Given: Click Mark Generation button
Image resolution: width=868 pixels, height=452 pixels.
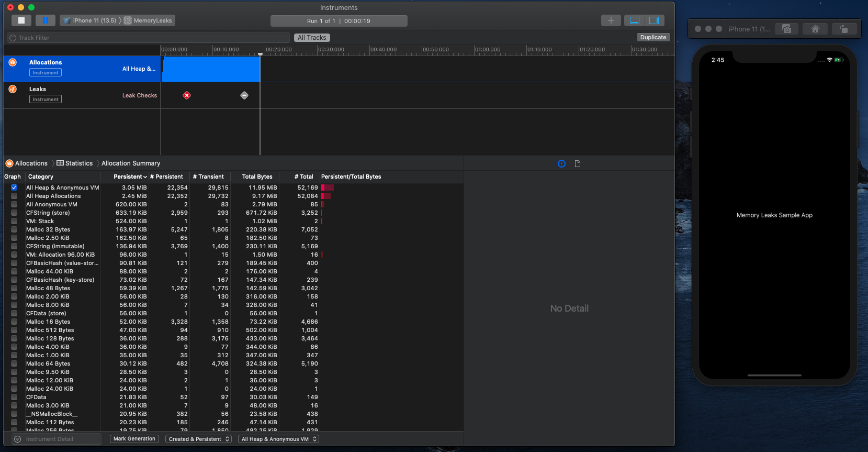Looking at the screenshot, I should [134, 439].
